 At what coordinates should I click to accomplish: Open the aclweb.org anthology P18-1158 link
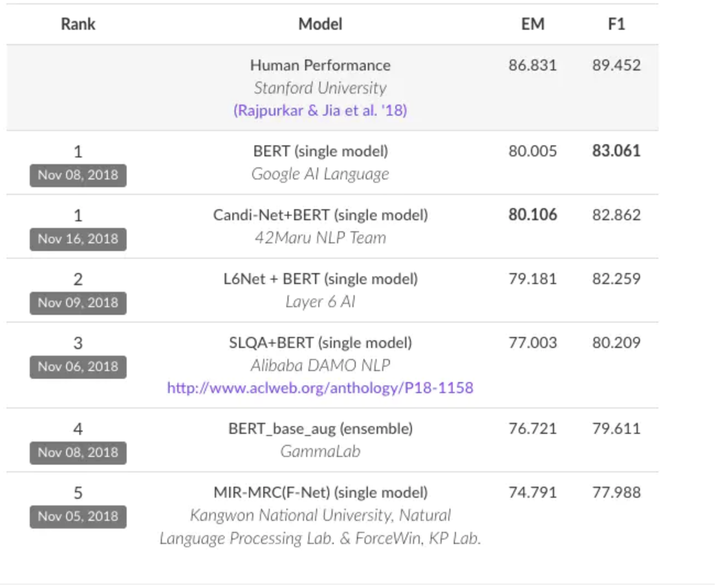[x=320, y=388]
